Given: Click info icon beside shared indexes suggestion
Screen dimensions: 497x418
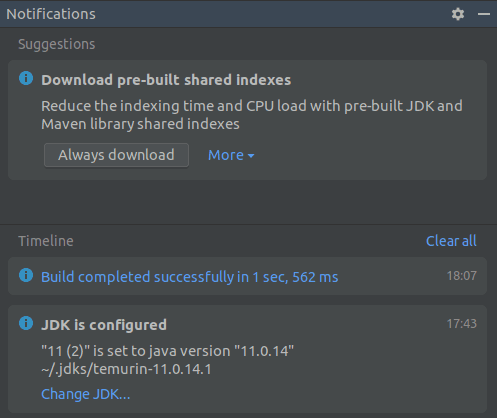Looking at the screenshot, I should pyautogui.click(x=26, y=79).
